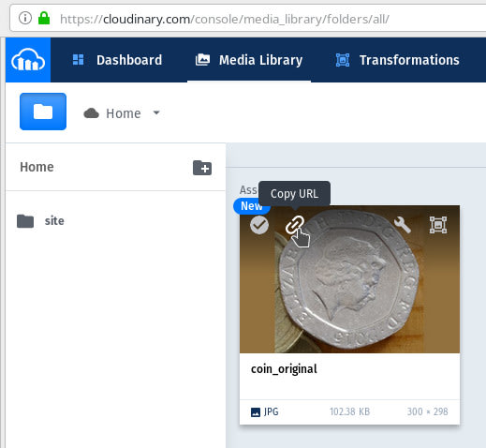
Task: Click the 300 × 298 dimensions text
Action: click(427, 411)
